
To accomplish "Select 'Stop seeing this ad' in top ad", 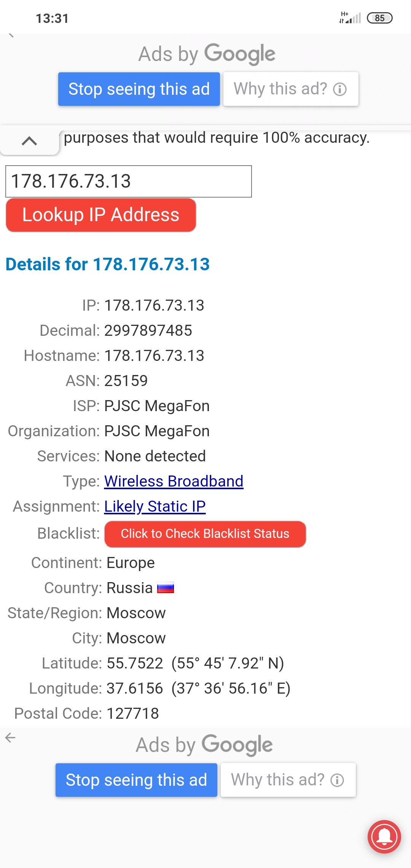I will coord(139,89).
